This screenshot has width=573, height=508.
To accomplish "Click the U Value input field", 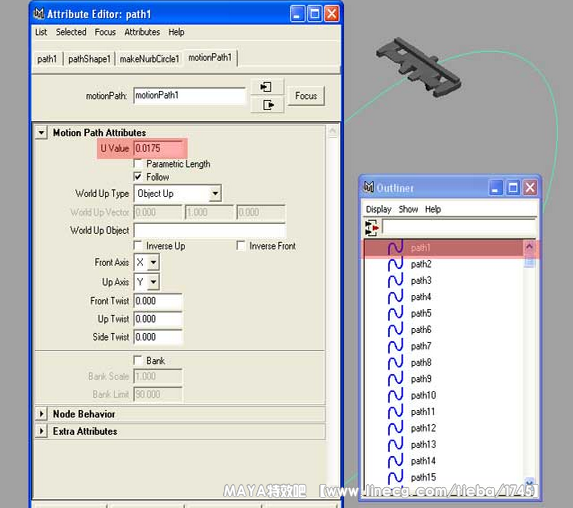I will [158, 148].
